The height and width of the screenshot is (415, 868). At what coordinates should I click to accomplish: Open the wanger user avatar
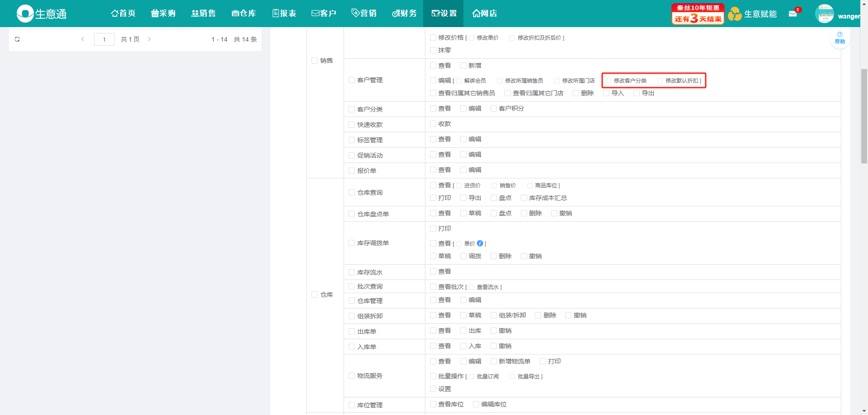[825, 14]
